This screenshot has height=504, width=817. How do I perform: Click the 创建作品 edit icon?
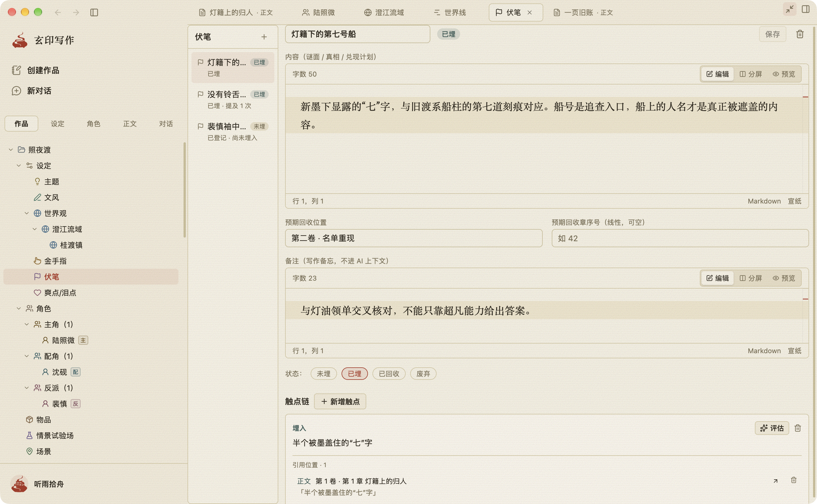tap(16, 70)
